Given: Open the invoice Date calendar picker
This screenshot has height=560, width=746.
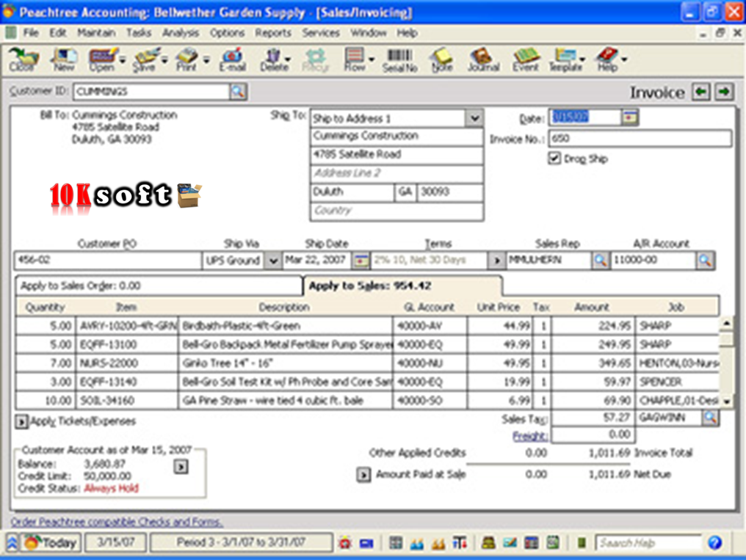Looking at the screenshot, I should (x=629, y=117).
